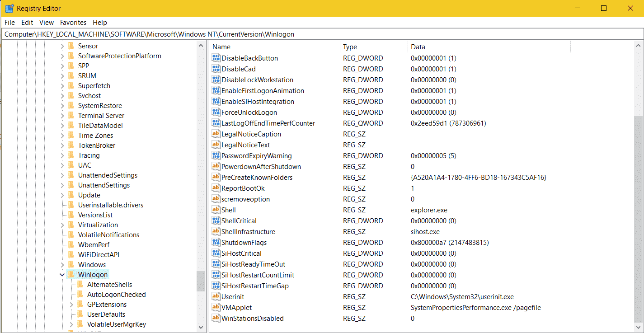
Task: Open the File menu
Action: pos(9,23)
